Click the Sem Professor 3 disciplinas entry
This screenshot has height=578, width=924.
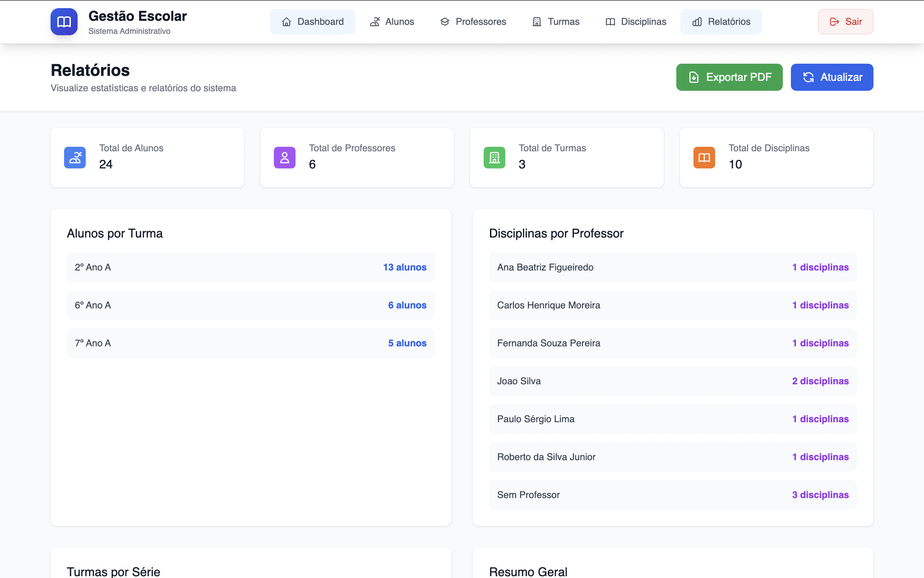(x=820, y=495)
